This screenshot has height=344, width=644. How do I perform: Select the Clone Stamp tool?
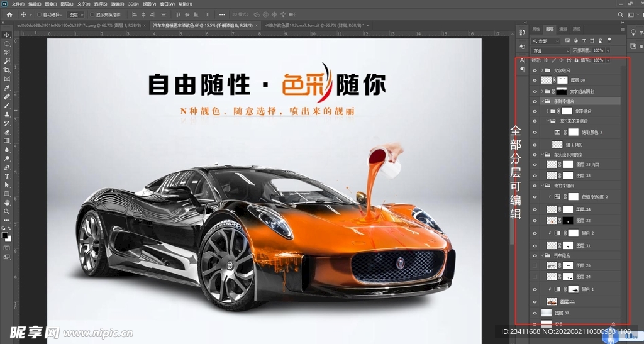point(6,114)
